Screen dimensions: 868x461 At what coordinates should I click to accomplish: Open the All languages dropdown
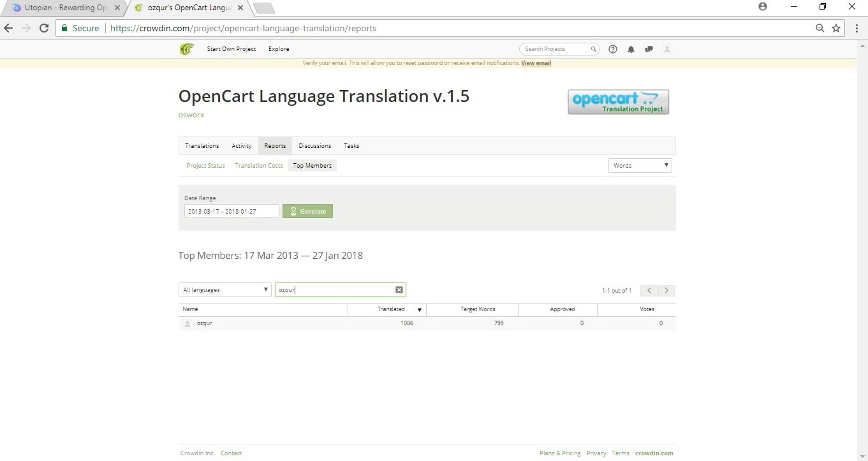coord(225,290)
